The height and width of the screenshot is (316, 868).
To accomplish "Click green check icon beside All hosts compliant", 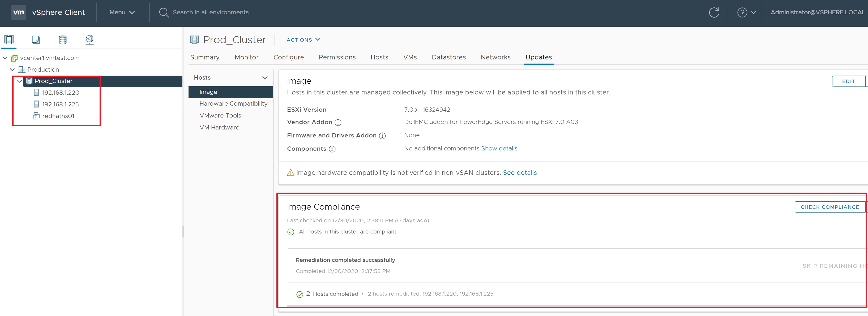I will pyautogui.click(x=291, y=232).
